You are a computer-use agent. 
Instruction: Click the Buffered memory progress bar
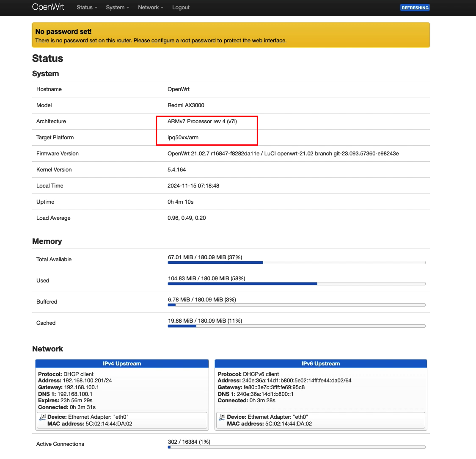(296, 305)
